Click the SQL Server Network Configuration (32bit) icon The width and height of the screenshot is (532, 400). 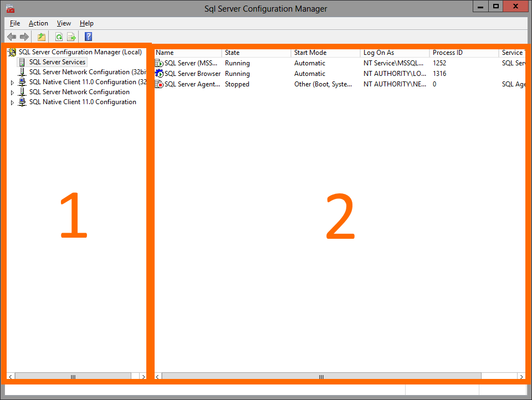(x=22, y=71)
